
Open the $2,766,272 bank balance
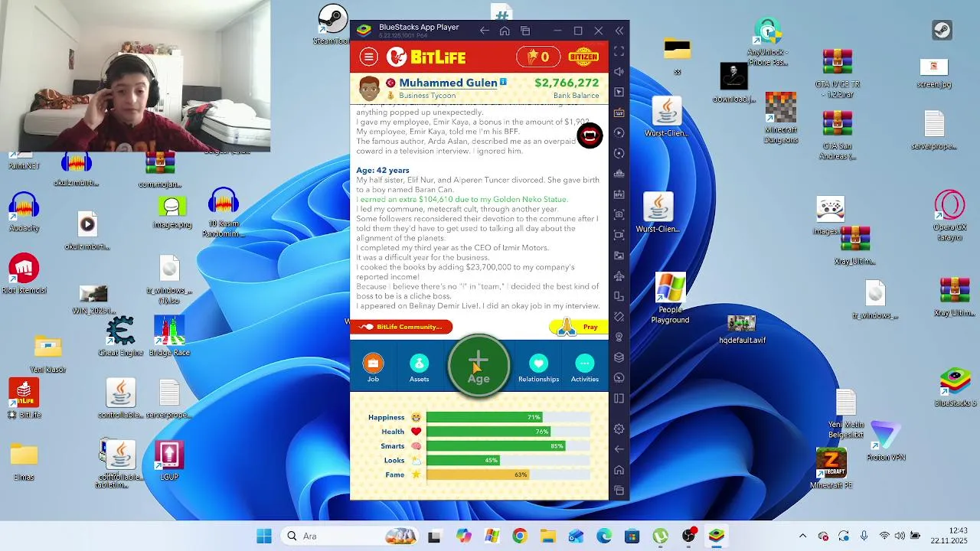[567, 83]
